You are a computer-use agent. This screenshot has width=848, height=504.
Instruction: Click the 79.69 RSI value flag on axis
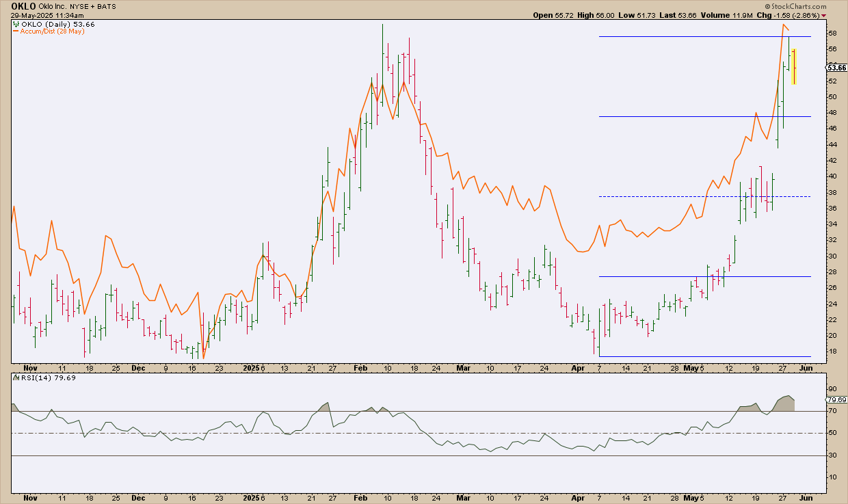(x=836, y=399)
